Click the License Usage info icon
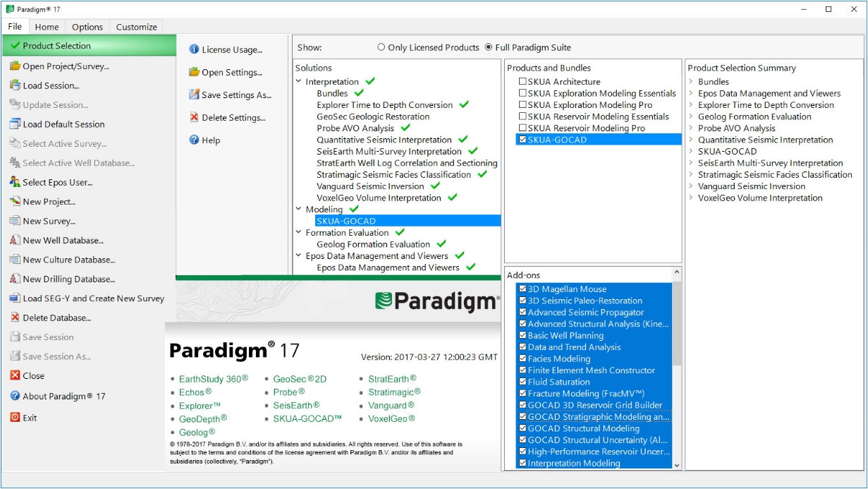 [x=194, y=49]
